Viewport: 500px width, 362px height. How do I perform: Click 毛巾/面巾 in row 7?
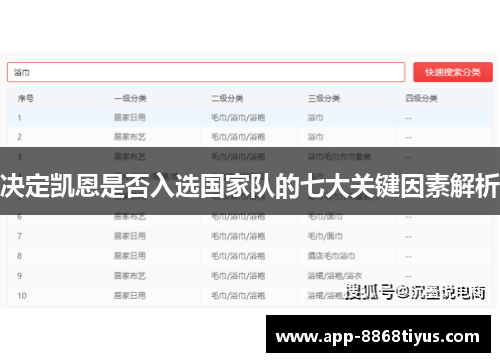325,236
